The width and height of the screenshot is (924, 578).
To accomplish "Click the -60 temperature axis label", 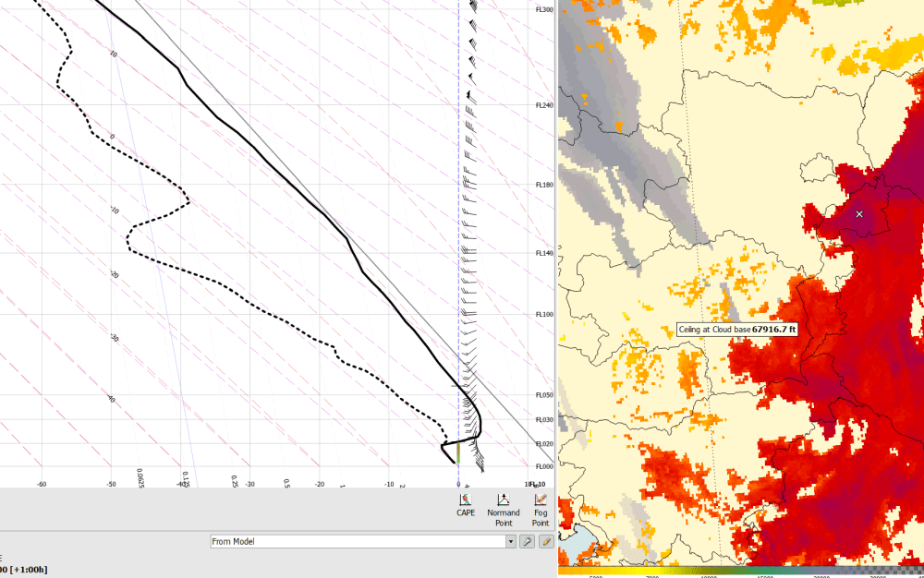I will coord(42,484).
